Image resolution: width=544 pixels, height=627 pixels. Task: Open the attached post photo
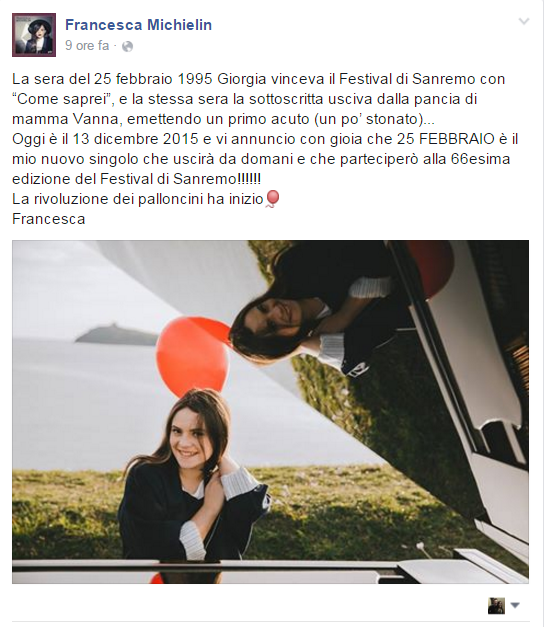click(x=270, y=412)
